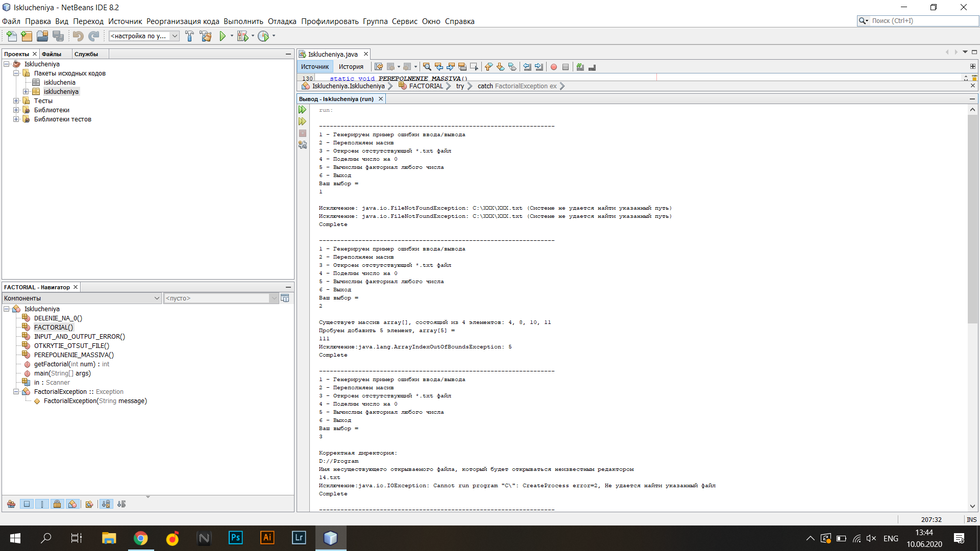Expand the Библиотеки folder node

pos(16,110)
